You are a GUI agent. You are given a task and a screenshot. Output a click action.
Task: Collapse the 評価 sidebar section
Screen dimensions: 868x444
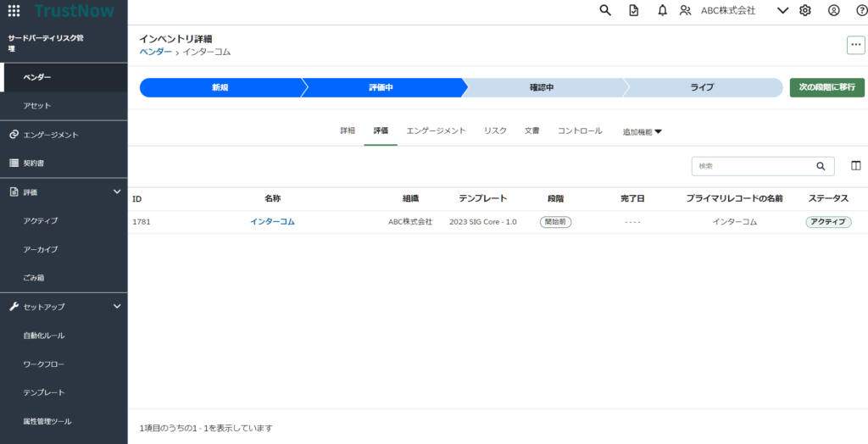117,192
